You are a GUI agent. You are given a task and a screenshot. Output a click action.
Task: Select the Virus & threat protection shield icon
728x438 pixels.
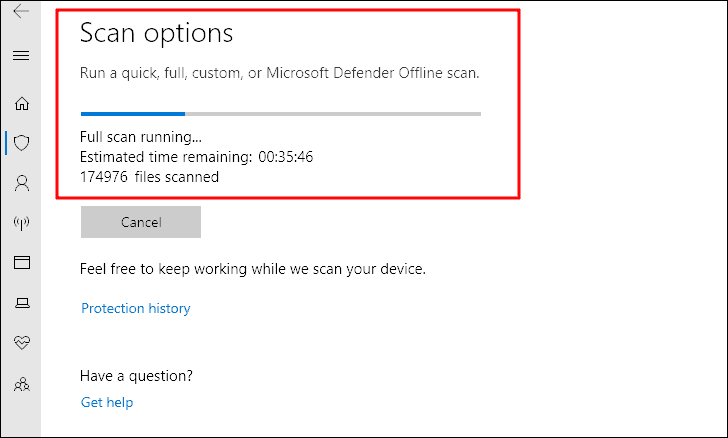pyautogui.click(x=21, y=143)
